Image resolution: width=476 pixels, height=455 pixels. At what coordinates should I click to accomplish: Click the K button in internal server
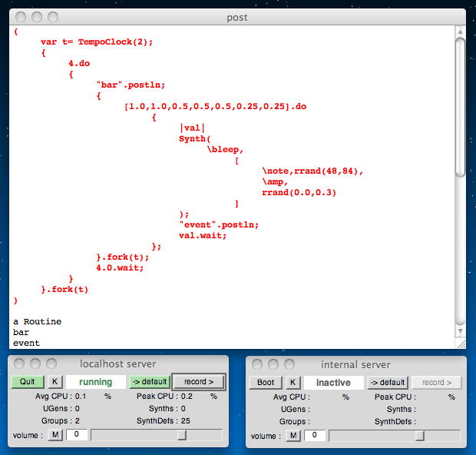[293, 382]
